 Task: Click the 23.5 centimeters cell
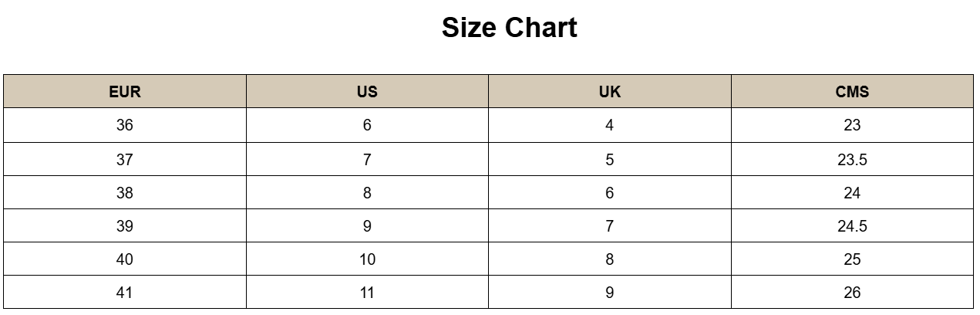(x=852, y=160)
